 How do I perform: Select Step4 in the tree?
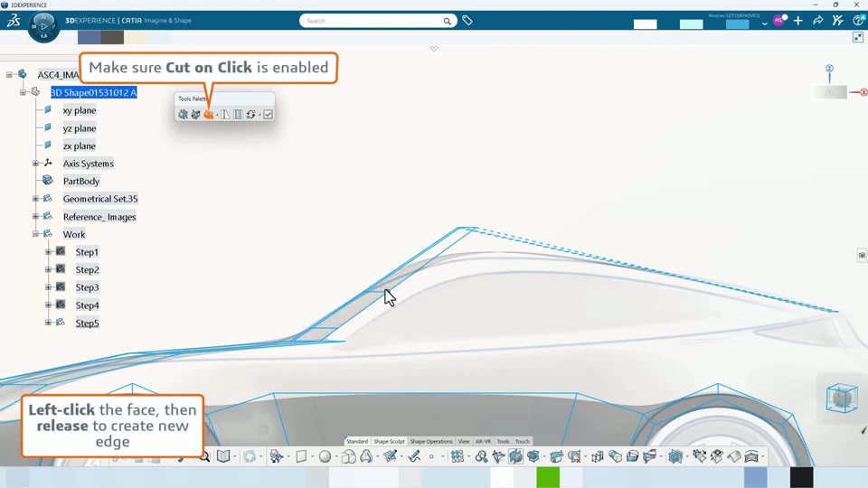[88, 305]
